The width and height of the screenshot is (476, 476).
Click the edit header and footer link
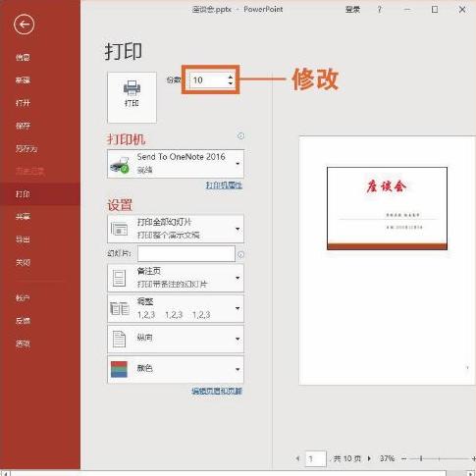(x=217, y=391)
